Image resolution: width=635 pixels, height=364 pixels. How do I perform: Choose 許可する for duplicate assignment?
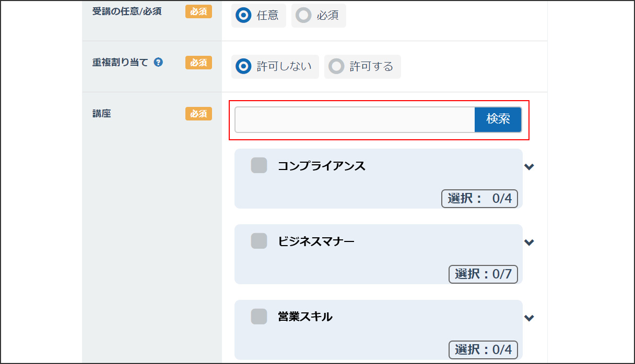tap(362, 67)
